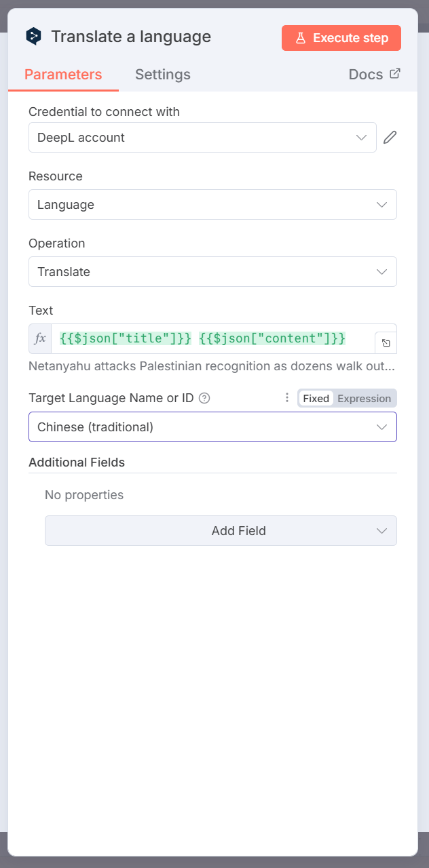Open the Settings tab
The width and height of the screenshot is (429, 868).
pyautogui.click(x=163, y=75)
